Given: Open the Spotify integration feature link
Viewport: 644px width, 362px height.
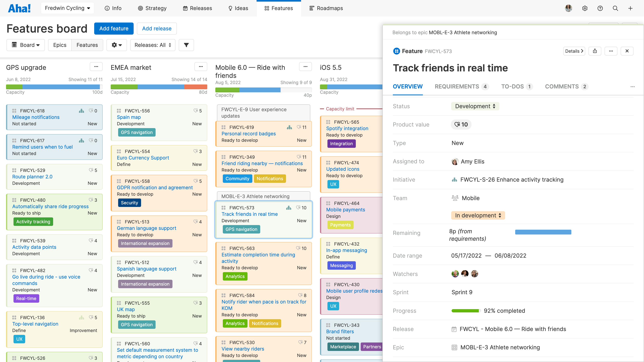Looking at the screenshot, I should (347, 129).
